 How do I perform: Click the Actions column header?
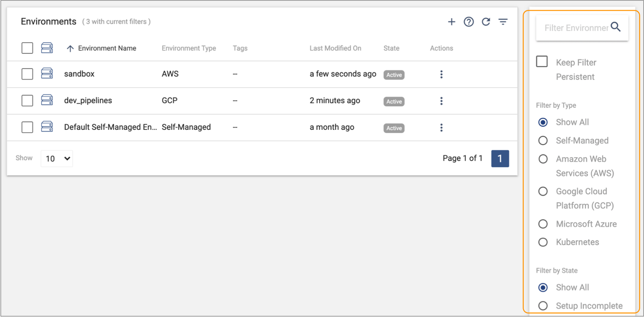(442, 48)
